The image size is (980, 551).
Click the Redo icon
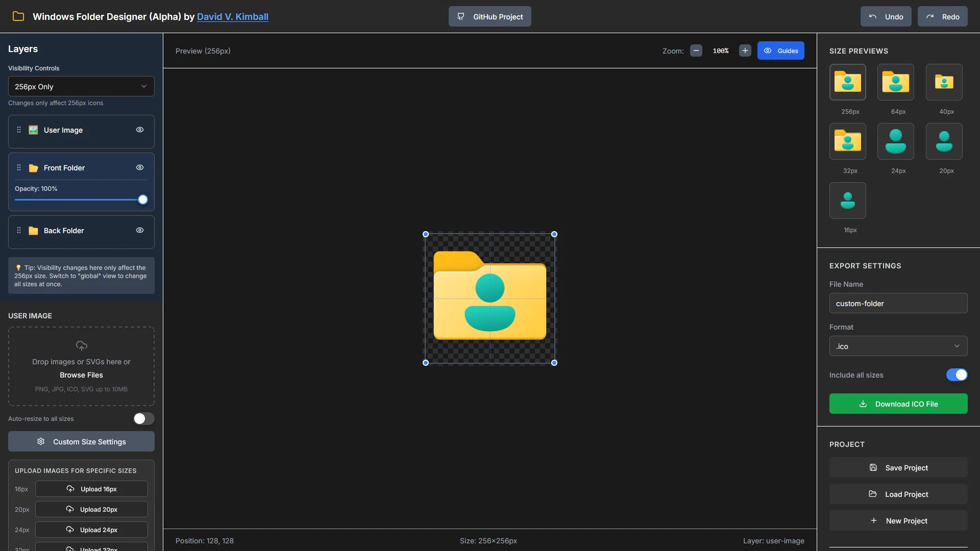coord(930,16)
